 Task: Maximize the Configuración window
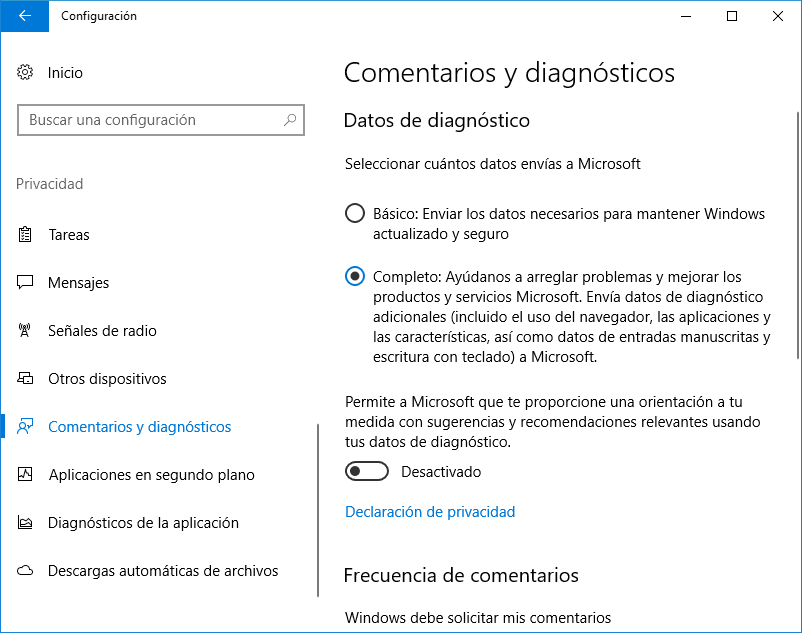pyautogui.click(x=732, y=16)
